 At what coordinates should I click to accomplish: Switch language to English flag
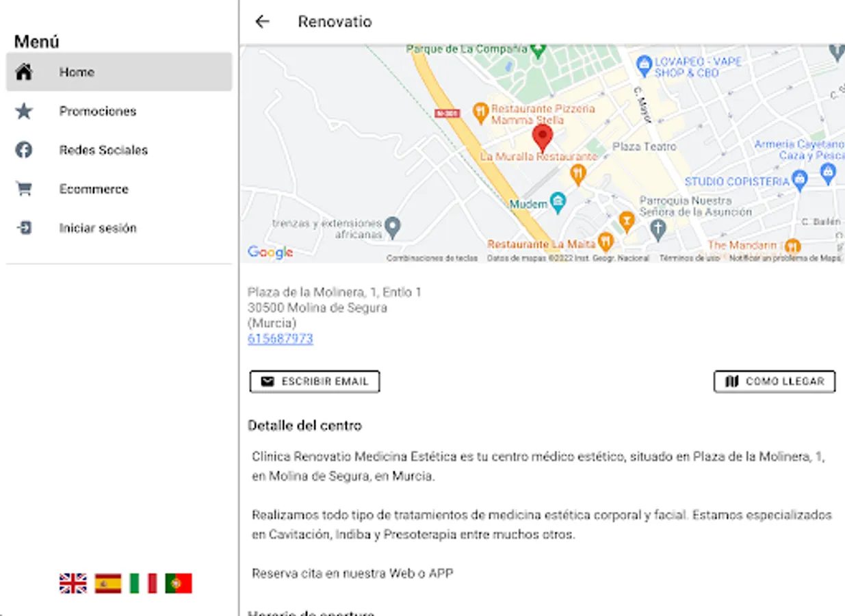click(73, 583)
